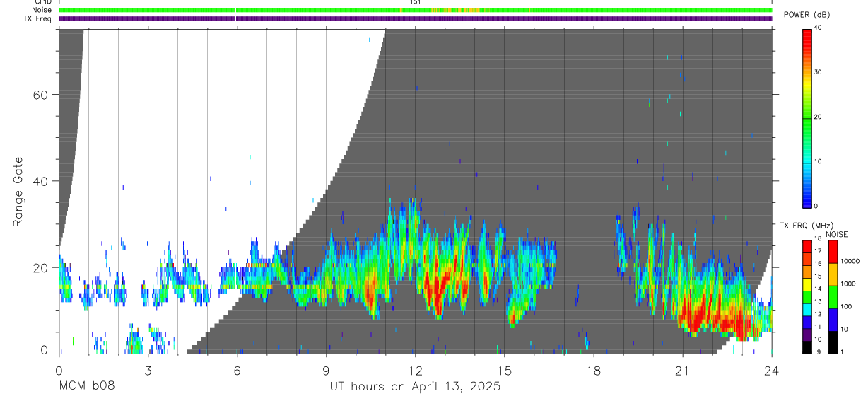The width and height of the screenshot is (868, 401).
Task: Click the TX FRQ (MHz) legend title
Action: pos(806,225)
